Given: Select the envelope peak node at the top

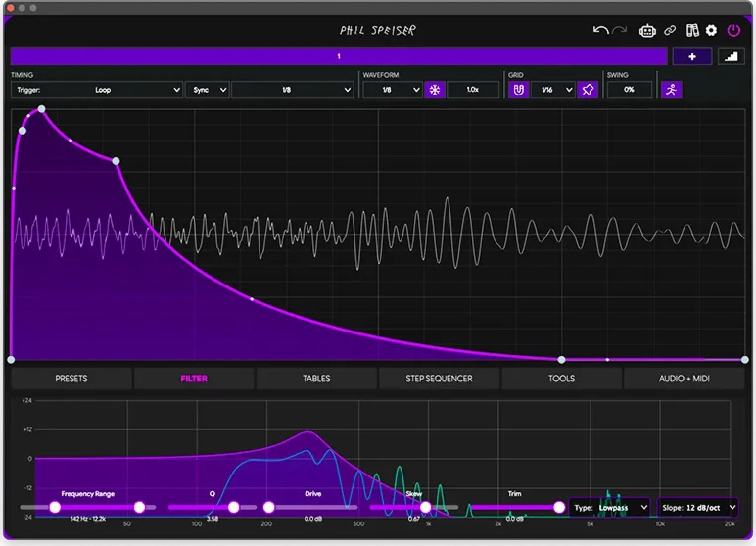Looking at the screenshot, I should (x=42, y=109).
